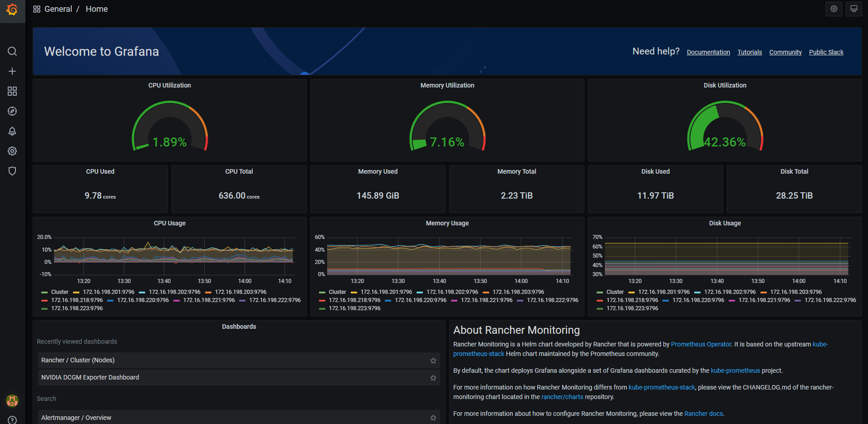This screenshot has height=424, width=868.
Task: Click the CPU Utilization gauge showing 1.89%
Action: 170,126
